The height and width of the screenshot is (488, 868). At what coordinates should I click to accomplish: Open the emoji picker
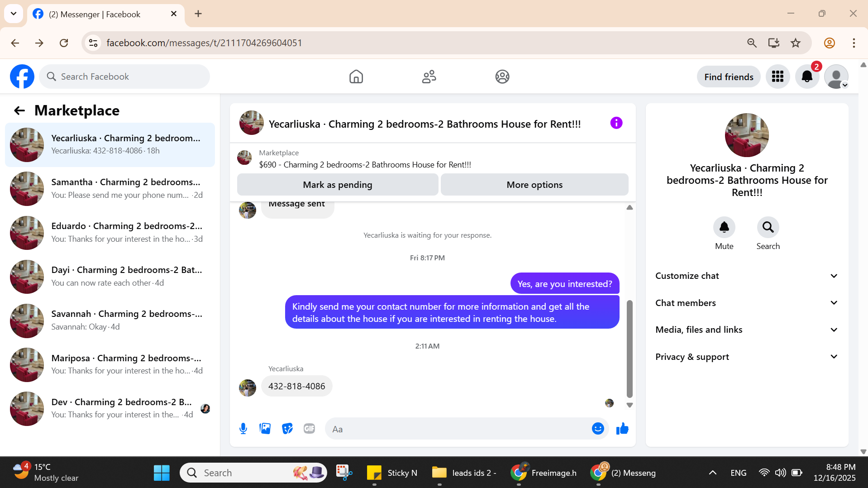click(598, 429)
